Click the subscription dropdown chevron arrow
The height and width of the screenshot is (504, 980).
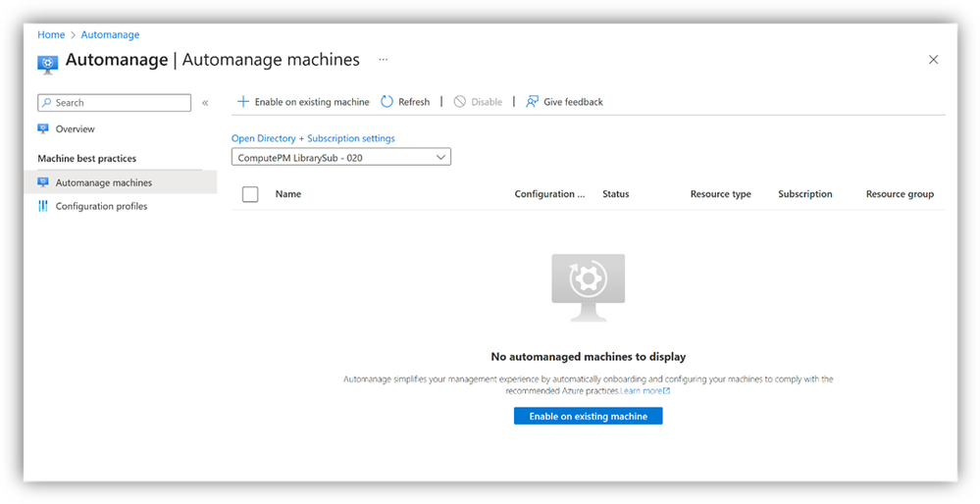point(440,158)
